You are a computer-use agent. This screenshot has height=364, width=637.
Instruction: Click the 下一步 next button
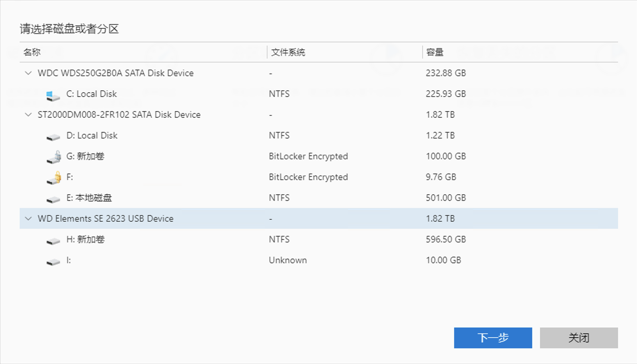[493, 338]
